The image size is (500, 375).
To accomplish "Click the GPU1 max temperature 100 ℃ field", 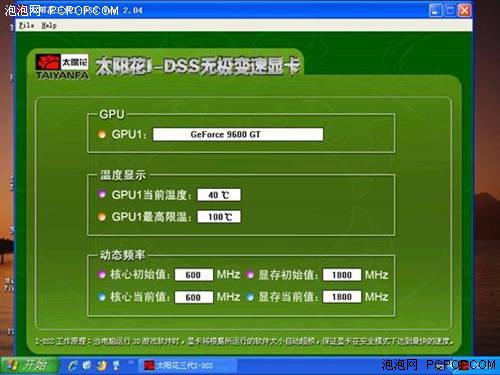I will (x=219, y=217).
